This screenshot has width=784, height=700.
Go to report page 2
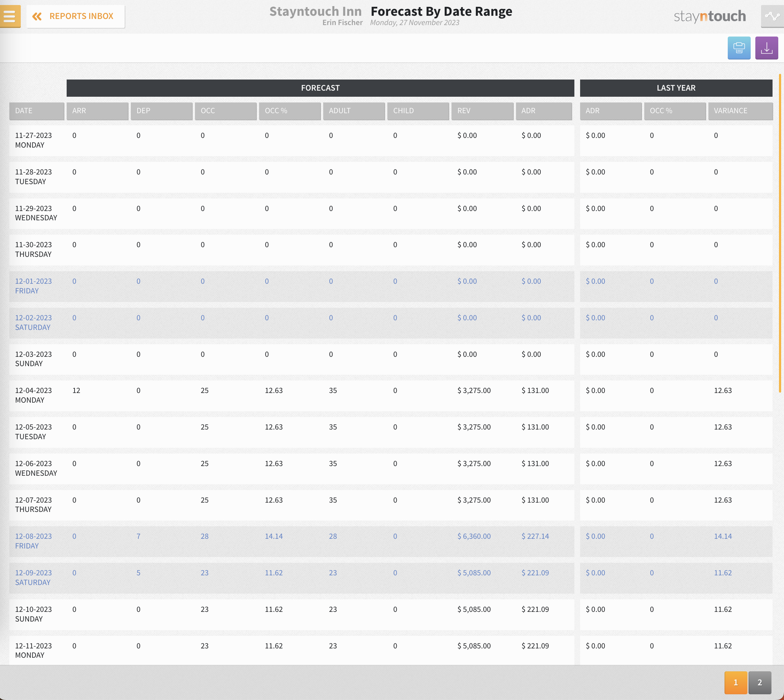(759, 682)
